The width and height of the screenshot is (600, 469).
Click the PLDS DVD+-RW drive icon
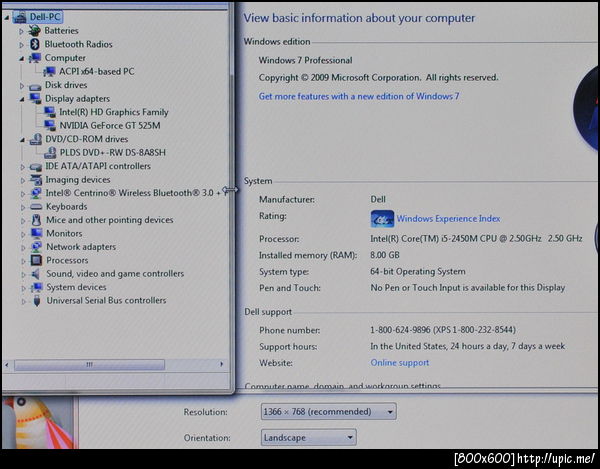pyautogui.click(x=50, y=152)
